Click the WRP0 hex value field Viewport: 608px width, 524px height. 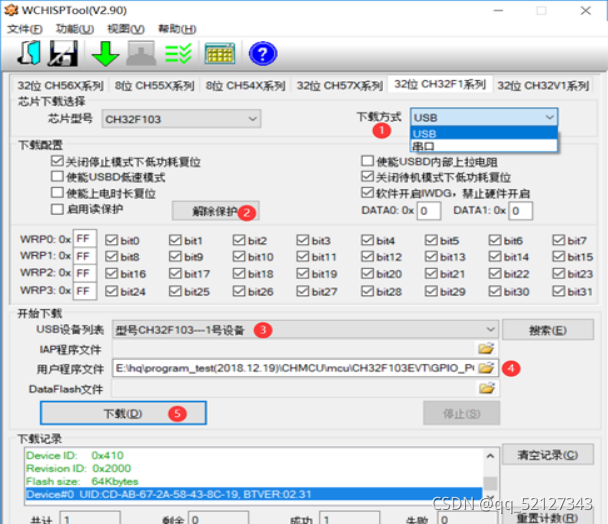coord(85,239)
